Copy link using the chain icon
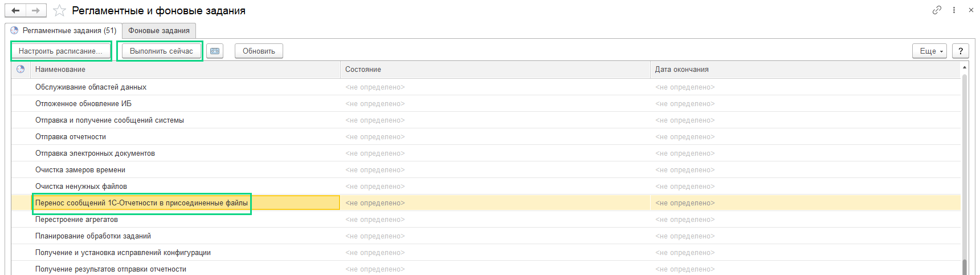 point(937,10)
